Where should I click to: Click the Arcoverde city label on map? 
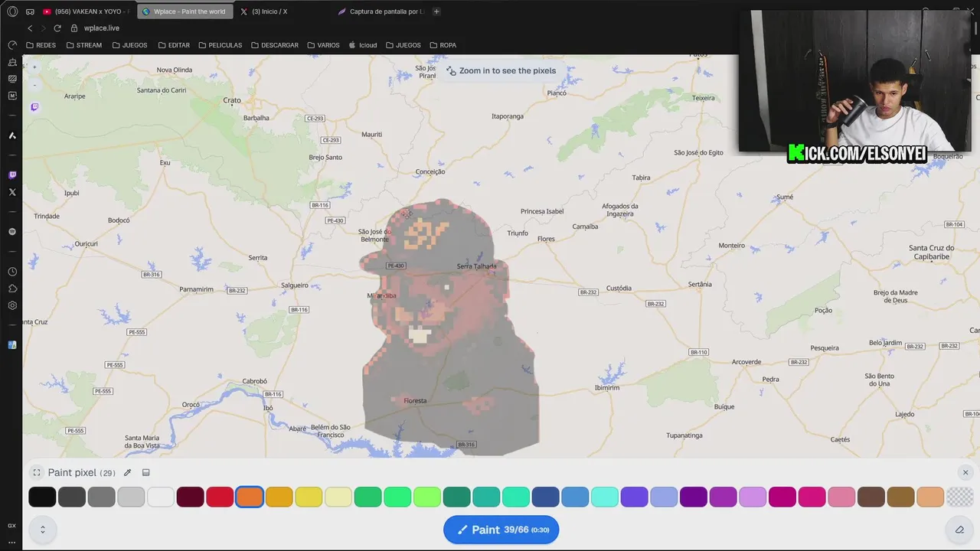(x=746, y=361)
